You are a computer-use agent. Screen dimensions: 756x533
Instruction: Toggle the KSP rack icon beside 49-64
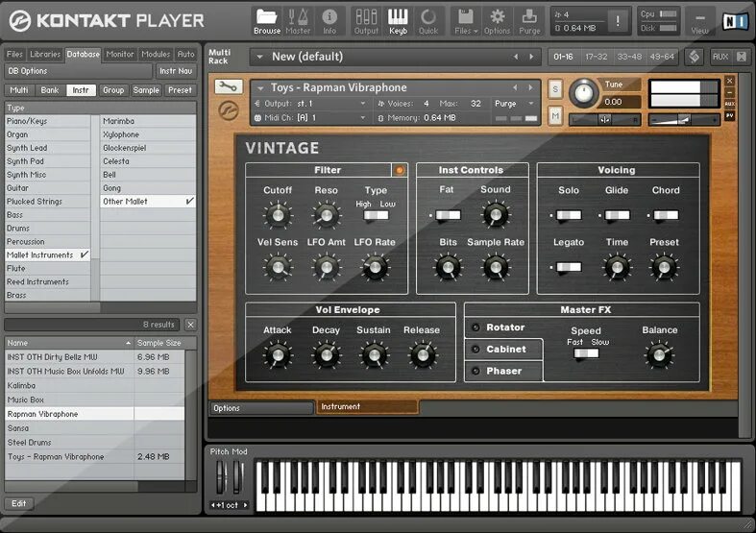pyautogui.click(x=694, y=57)
